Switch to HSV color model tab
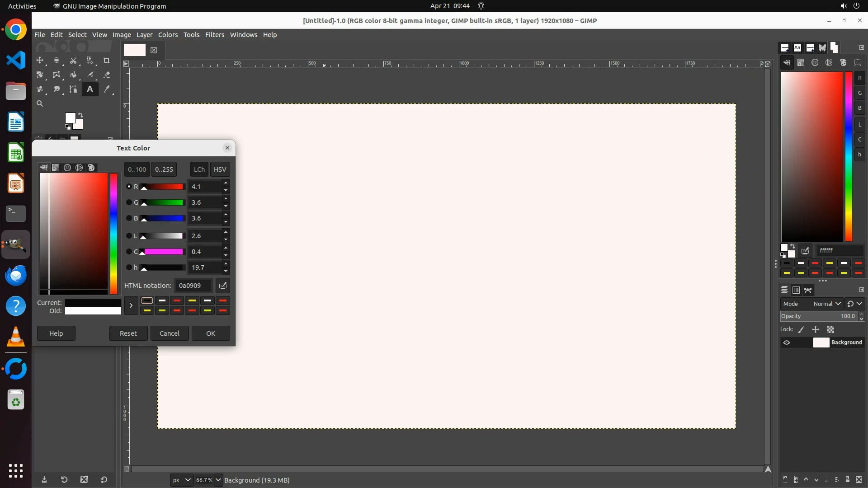 220,169
